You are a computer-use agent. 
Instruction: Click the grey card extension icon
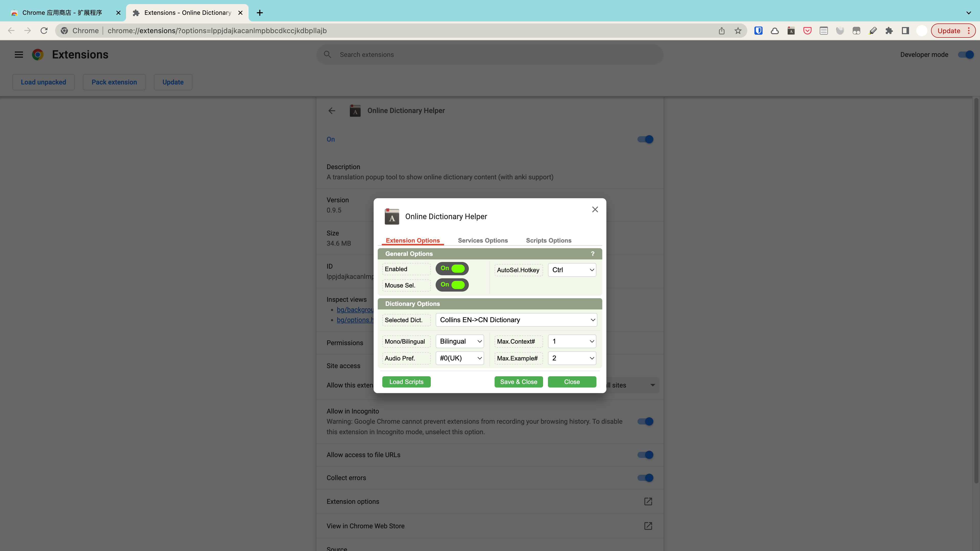[824, 31]
